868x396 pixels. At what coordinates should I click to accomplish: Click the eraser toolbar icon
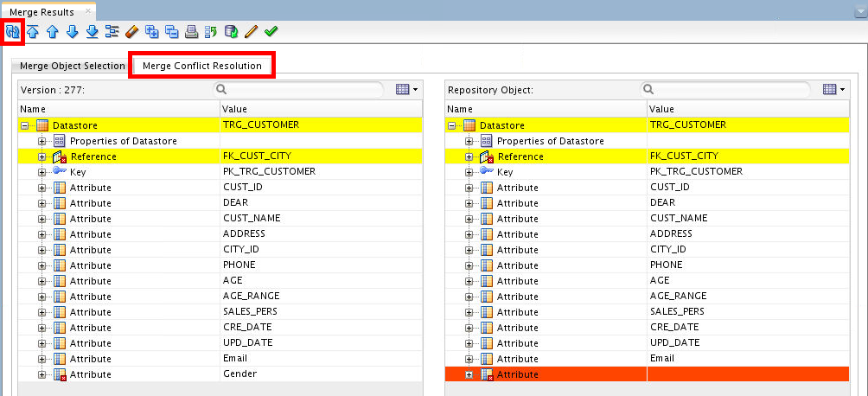tap(131, 32)
